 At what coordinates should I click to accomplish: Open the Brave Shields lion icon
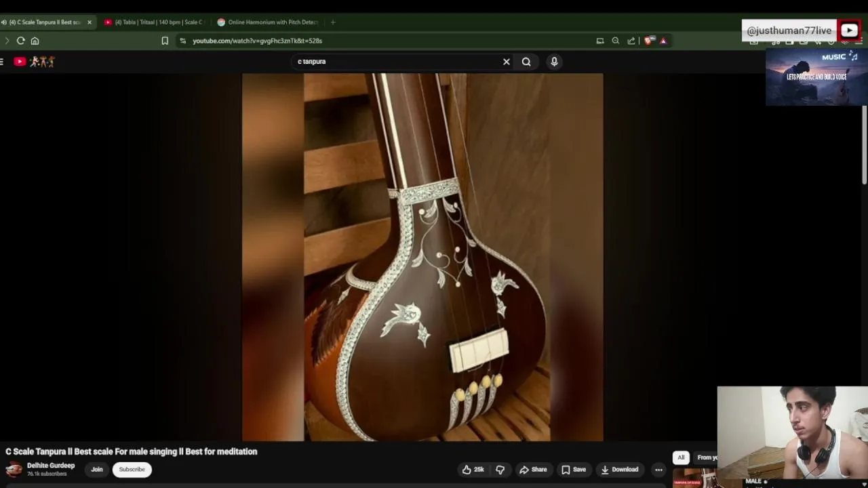tap(648, 41)
